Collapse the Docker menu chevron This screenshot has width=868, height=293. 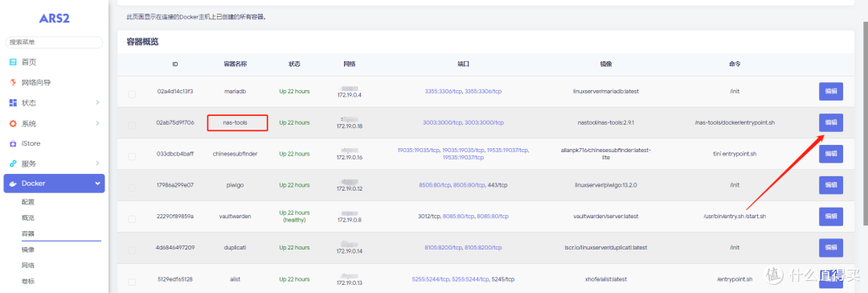pos(97,184)
